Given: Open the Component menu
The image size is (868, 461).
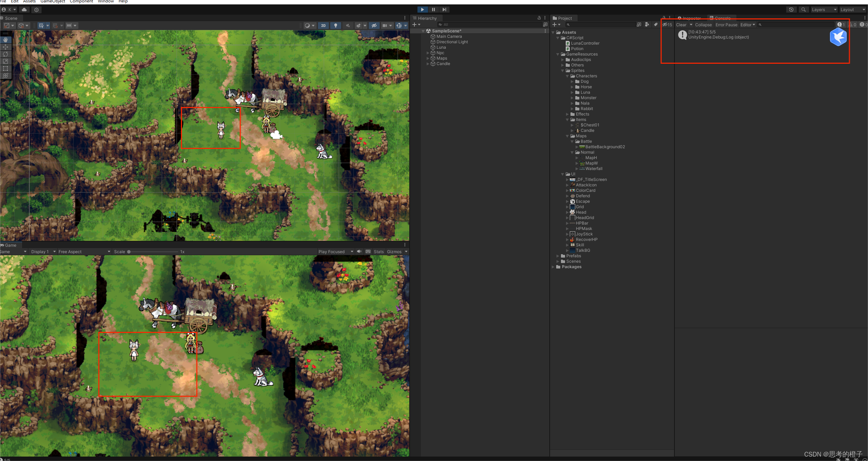Looking at the screenshot, I should (81, 1).
